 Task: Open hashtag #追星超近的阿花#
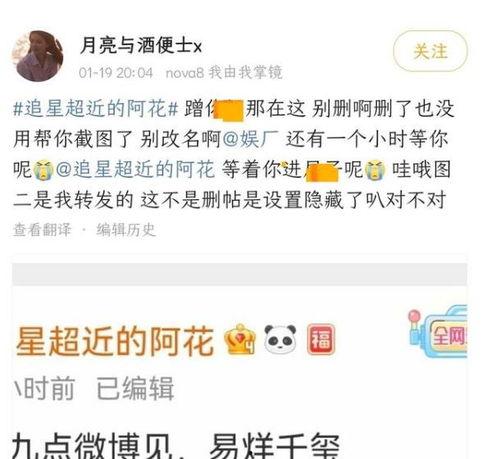95,109
